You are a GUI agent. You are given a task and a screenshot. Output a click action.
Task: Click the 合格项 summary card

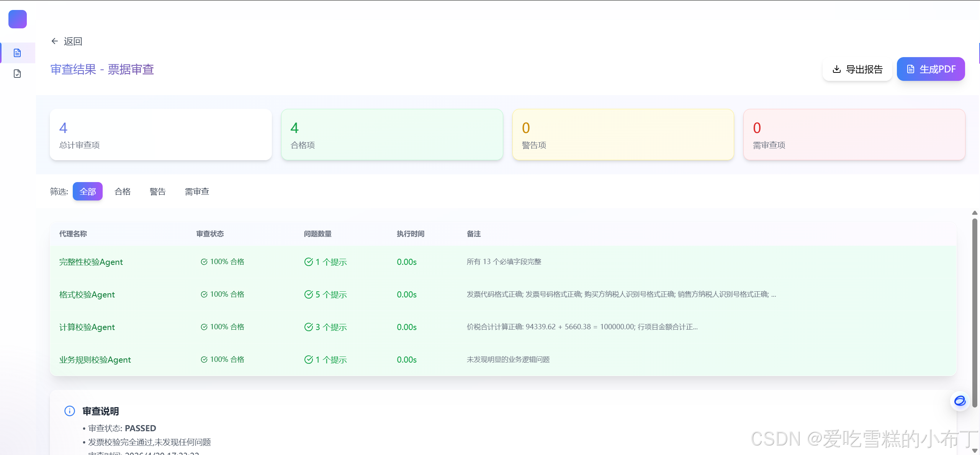(x=392, y=135)
